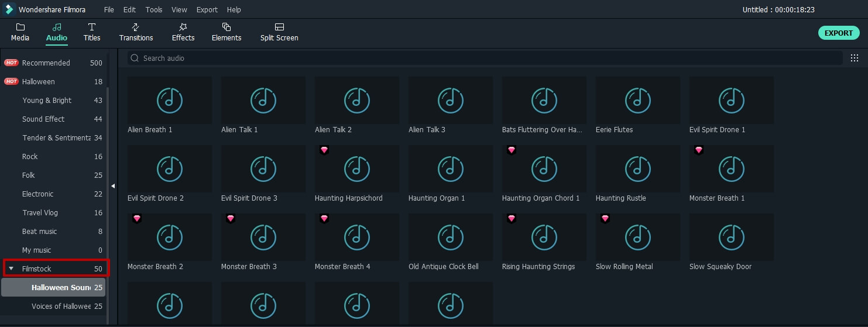Select the Alien Breath 1 audio thumbnail
868x327 pixels.
[170, 100]
